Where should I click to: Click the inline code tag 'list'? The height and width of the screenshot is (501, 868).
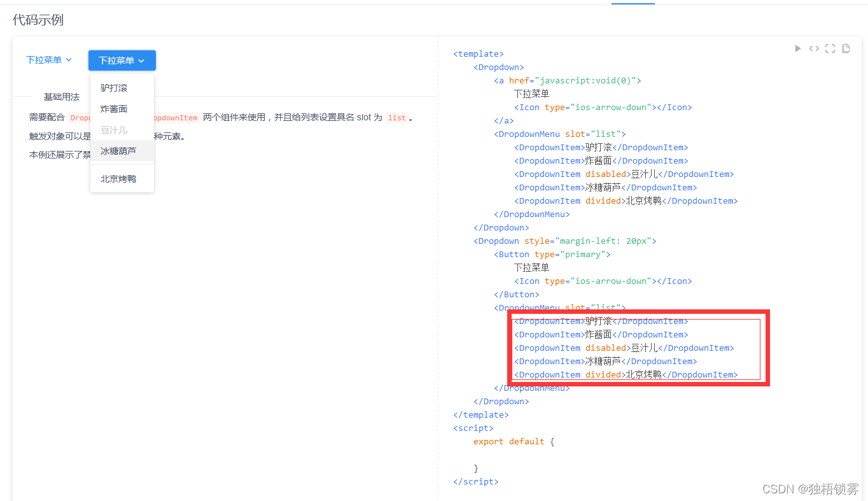[397, 118]
